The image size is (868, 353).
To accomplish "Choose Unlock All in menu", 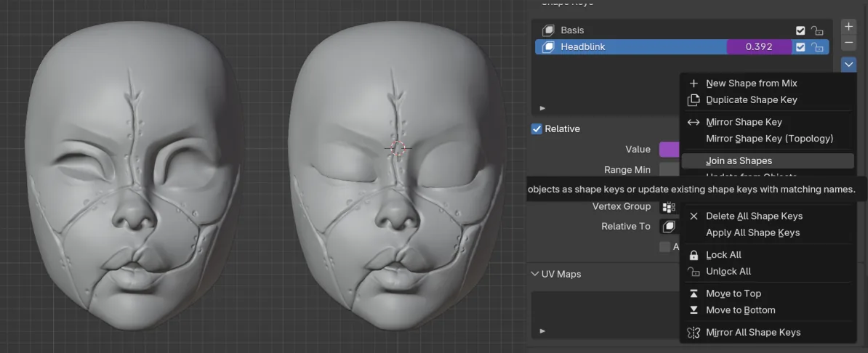I will pyautogui.click(x=768, y=271).
